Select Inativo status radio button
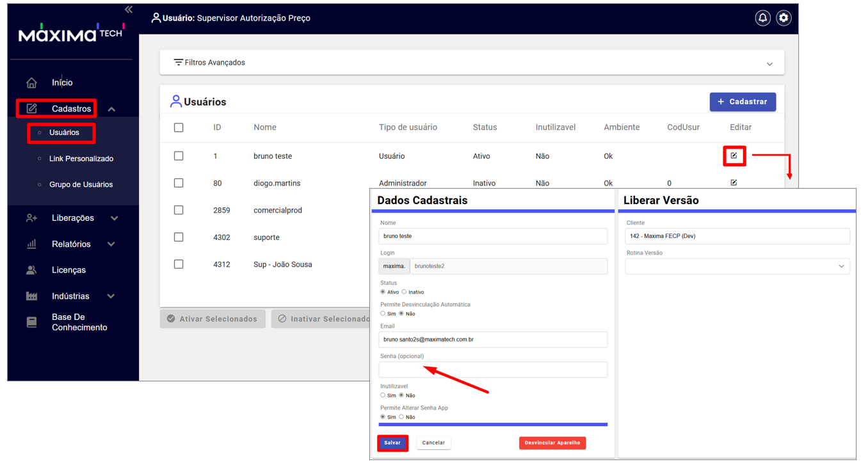This screenshot has height=469, width=868. 404,292
